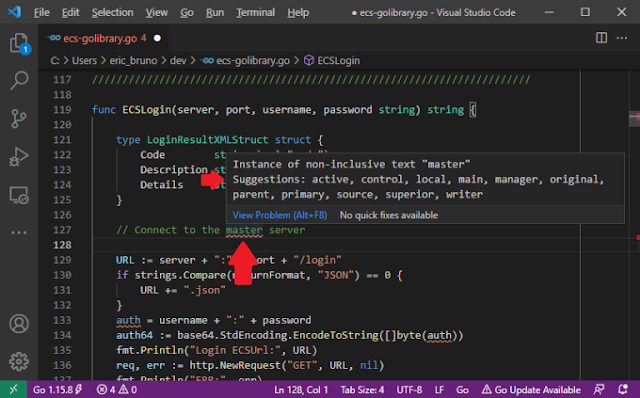Open remote window indicator in status bar

(13, 389)
